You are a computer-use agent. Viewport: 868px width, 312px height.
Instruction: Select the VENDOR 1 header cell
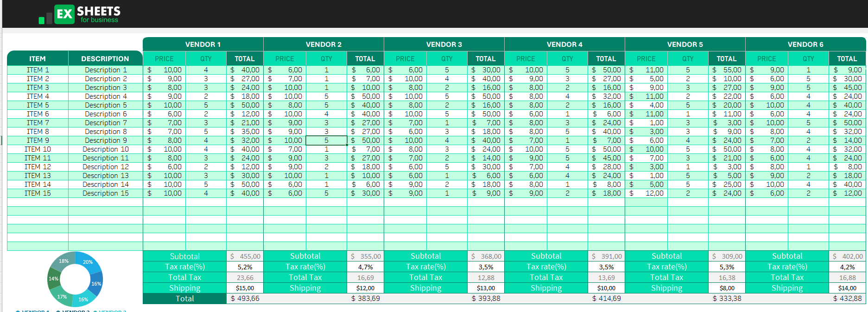tap(203, 45)
